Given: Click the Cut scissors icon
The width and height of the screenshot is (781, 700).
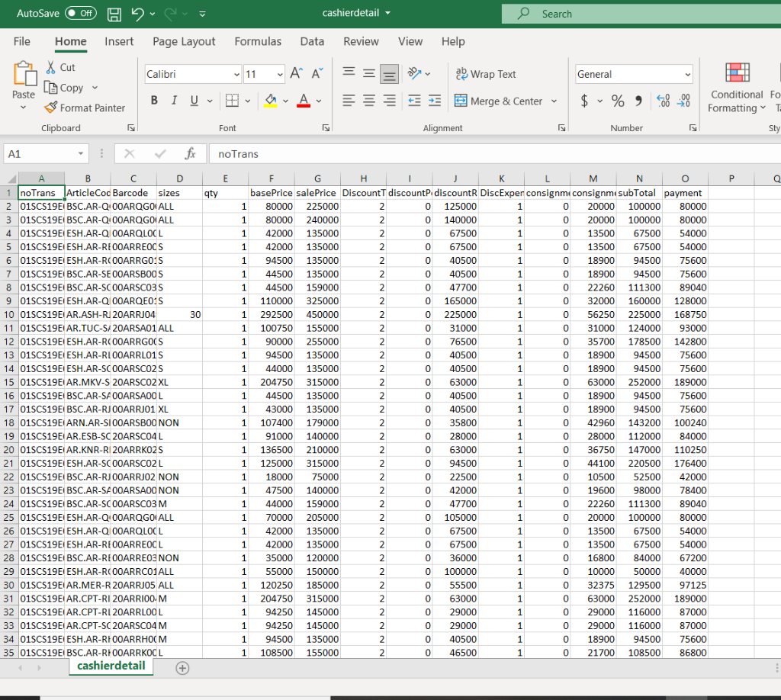Looking at the screenshot, I should [x=51, y=67].
